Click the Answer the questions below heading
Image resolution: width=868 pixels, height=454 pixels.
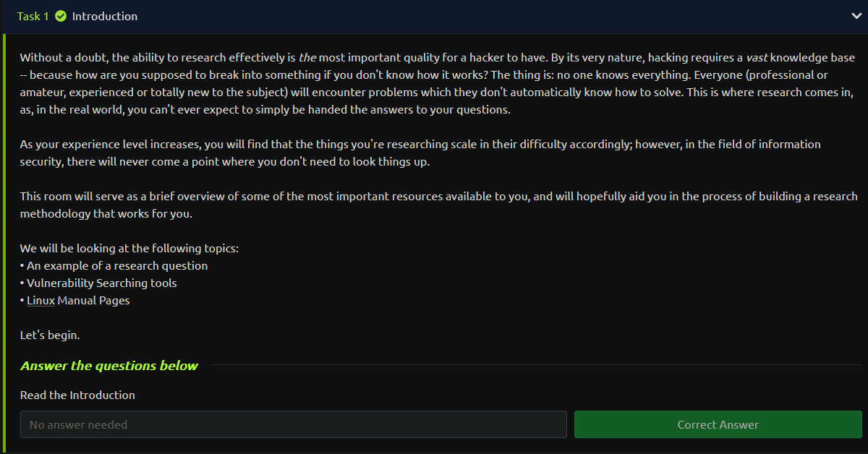109,366
